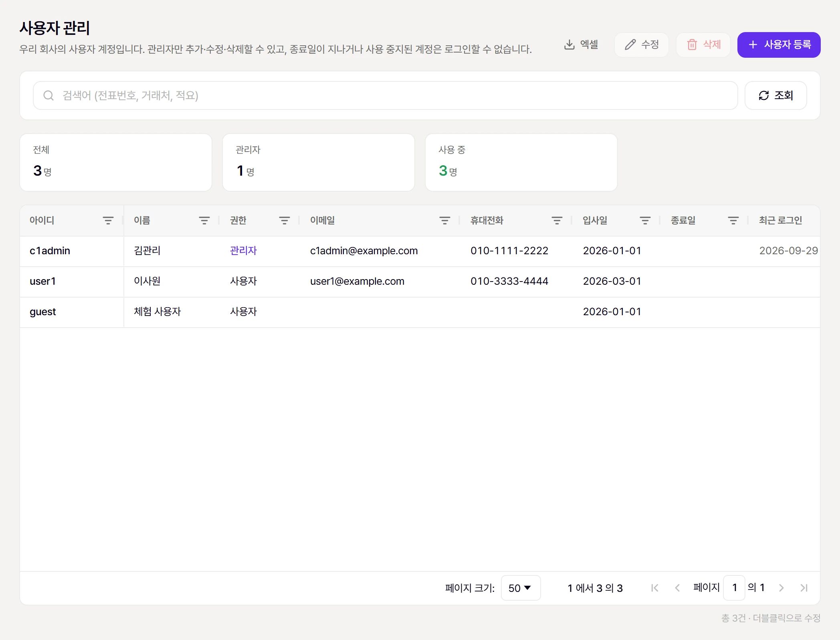Screen dimensions: 840x640
Task: Open filter menu for 종료일 column
Action: (733, 221)
